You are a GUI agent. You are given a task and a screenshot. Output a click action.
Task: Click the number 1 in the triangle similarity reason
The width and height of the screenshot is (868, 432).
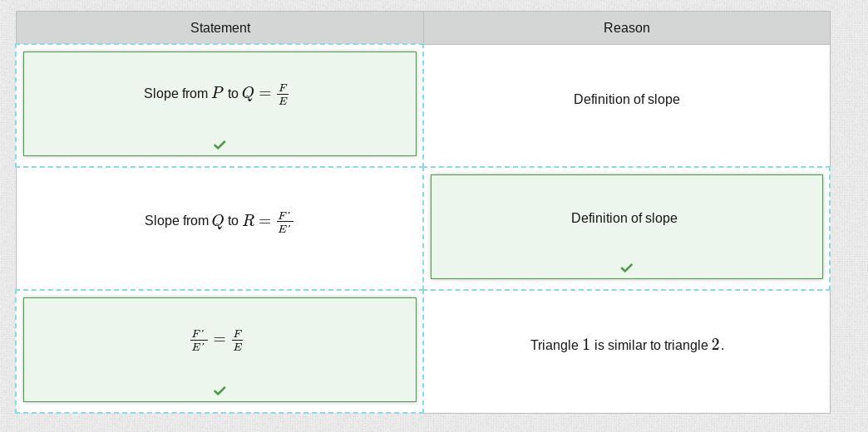coord(586,345)
